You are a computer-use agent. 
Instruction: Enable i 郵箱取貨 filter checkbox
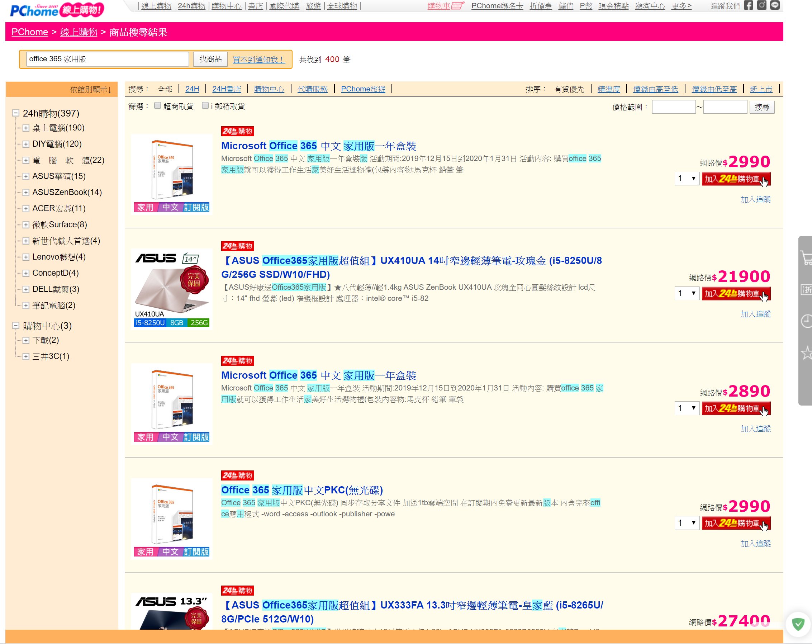[205, 105]
